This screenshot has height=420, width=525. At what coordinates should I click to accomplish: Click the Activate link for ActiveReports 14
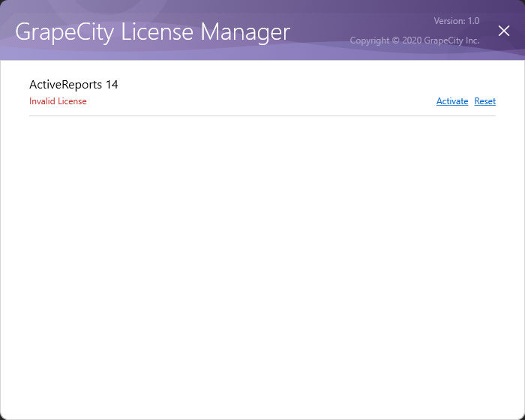click(x=452, y=101)
